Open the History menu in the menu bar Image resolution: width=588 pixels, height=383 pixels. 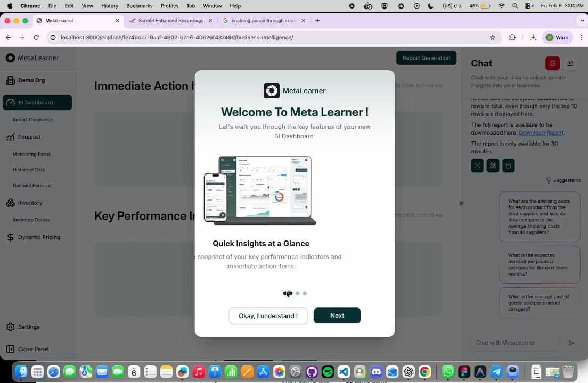[109, 6]
